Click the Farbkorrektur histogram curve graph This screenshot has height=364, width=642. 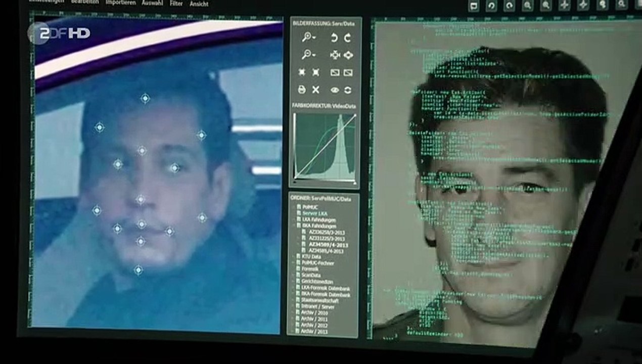coord(325,146)
